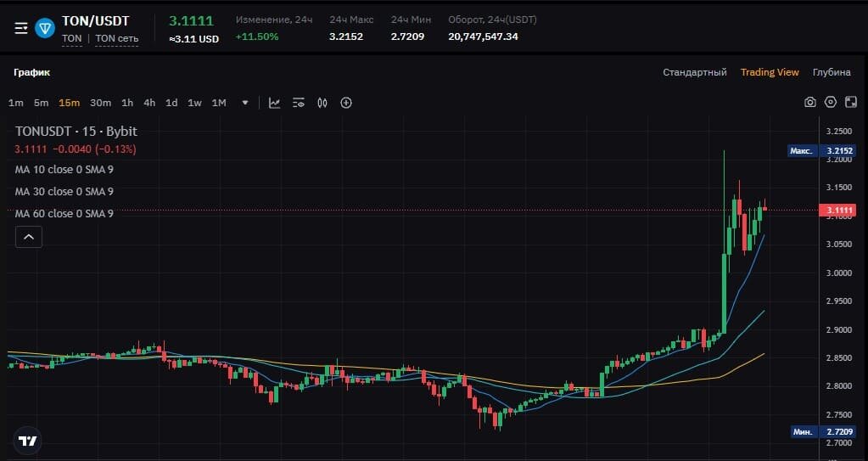Select the 30m timeframe
This screenshot has height=461, width=868.
(100, 103)
